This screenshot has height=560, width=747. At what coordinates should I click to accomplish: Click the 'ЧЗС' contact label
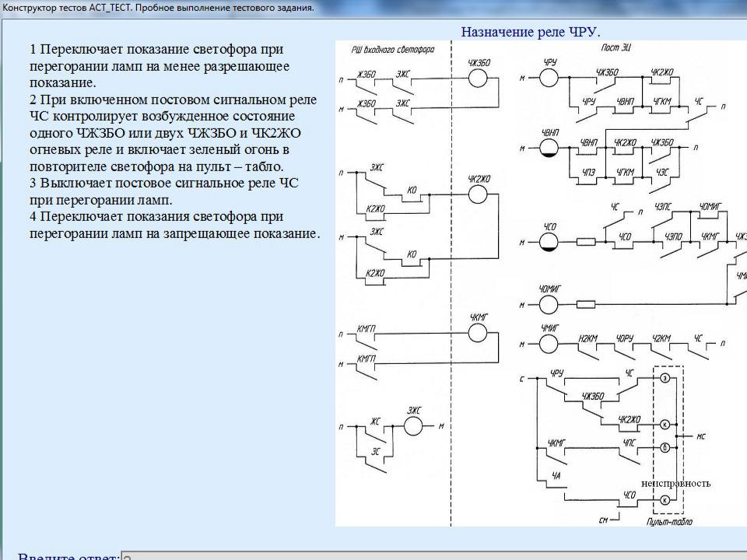661,173
